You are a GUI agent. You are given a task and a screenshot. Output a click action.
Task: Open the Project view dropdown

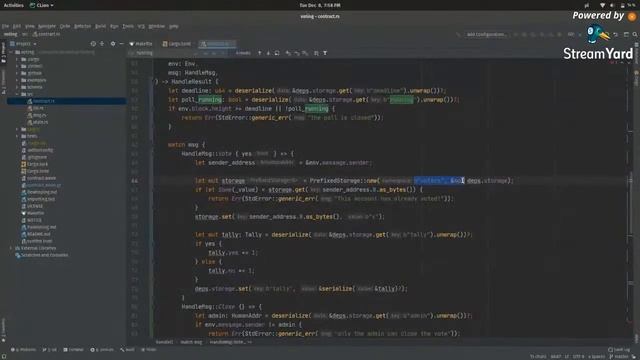tap(23, 44)
